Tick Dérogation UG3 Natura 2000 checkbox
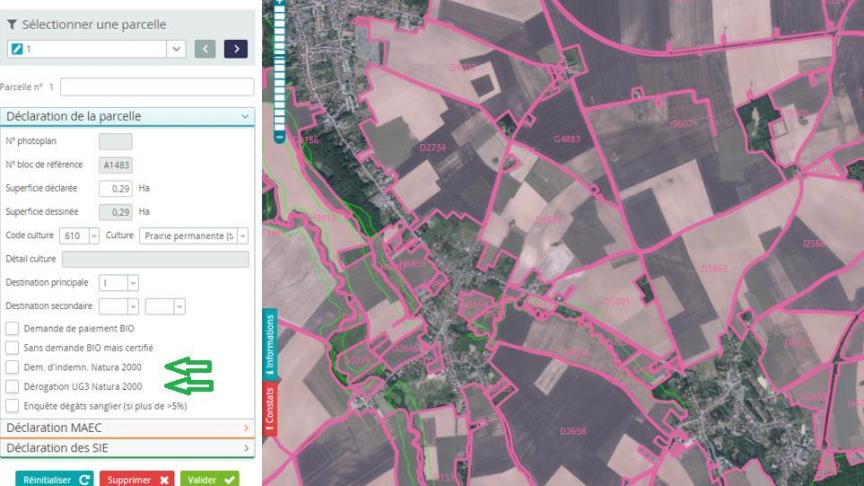The width and height of the screenshot is (864, 486). click(x=11, y=386)
